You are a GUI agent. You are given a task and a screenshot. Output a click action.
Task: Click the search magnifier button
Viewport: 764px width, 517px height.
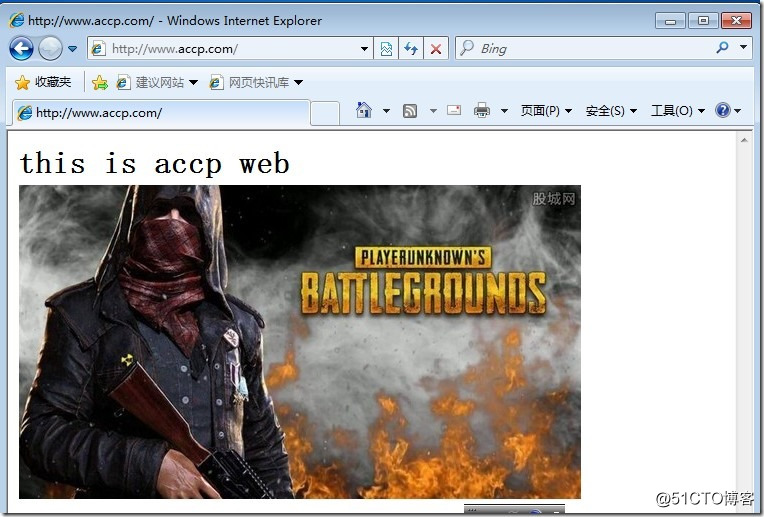tap(723, 48)
